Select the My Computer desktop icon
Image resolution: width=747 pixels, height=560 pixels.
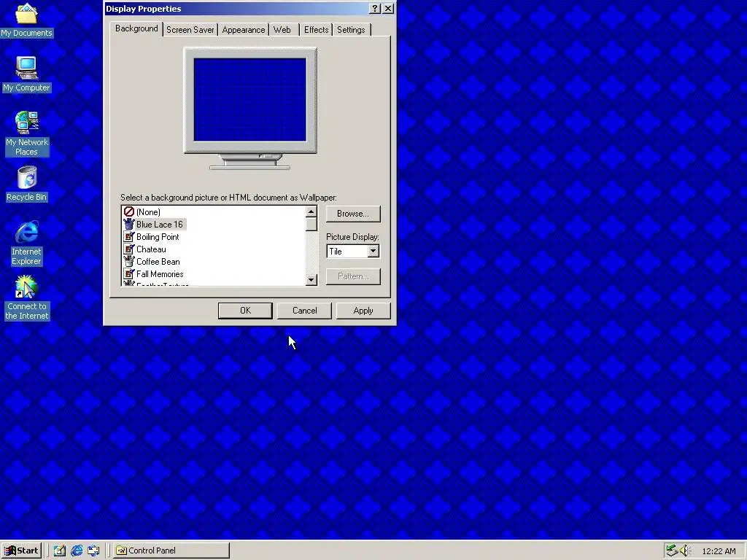click(x=26, y=74)
